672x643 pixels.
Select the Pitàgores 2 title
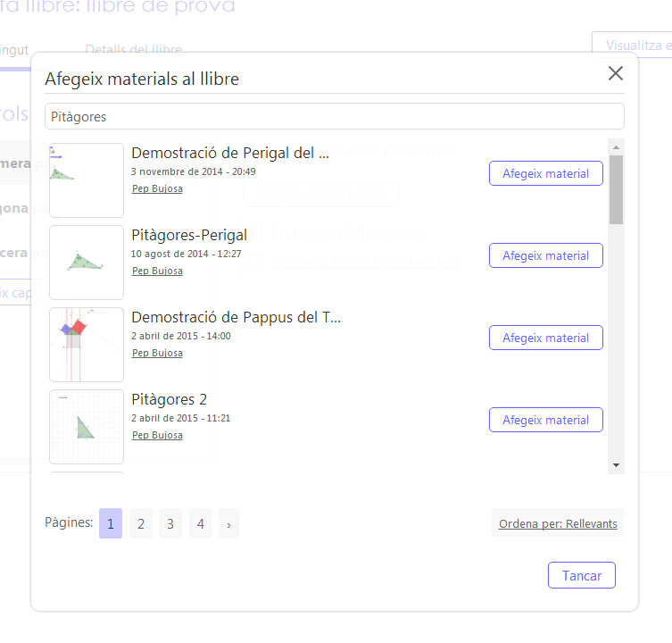[x=169, y=399]
